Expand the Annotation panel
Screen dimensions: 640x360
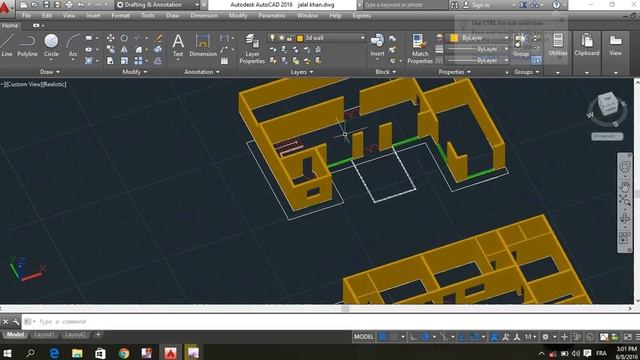pos(202,72)
